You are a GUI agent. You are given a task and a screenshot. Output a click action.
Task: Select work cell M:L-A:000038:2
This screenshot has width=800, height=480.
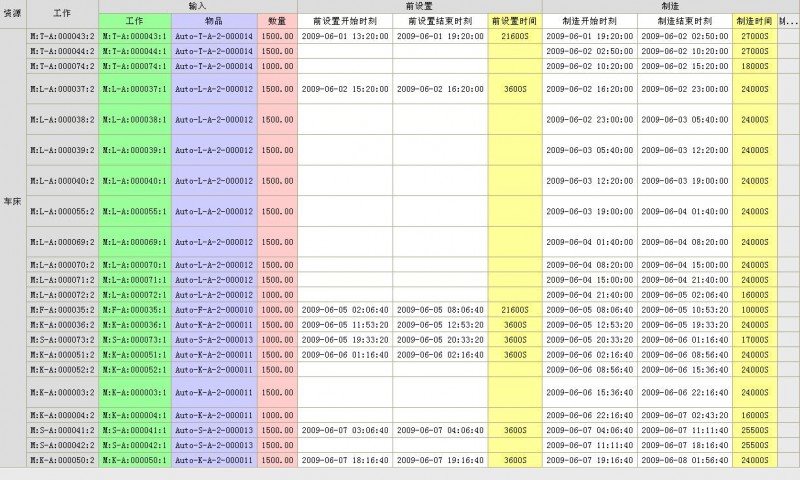62,119
